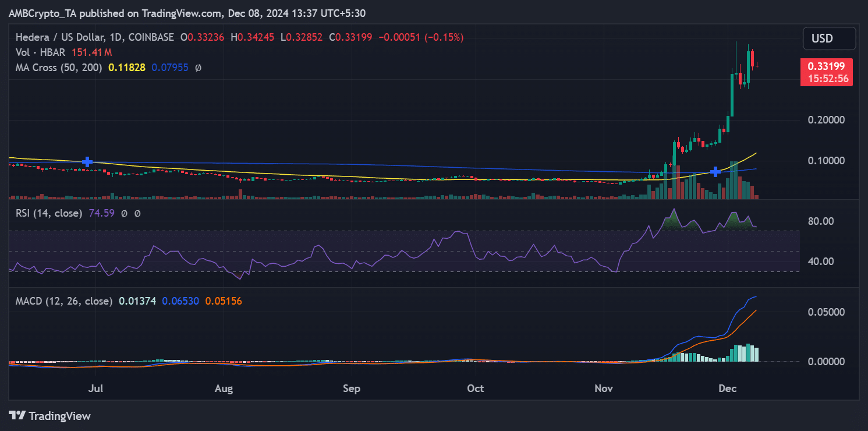Click the blue cross marker near July

[x=87, y=162]
